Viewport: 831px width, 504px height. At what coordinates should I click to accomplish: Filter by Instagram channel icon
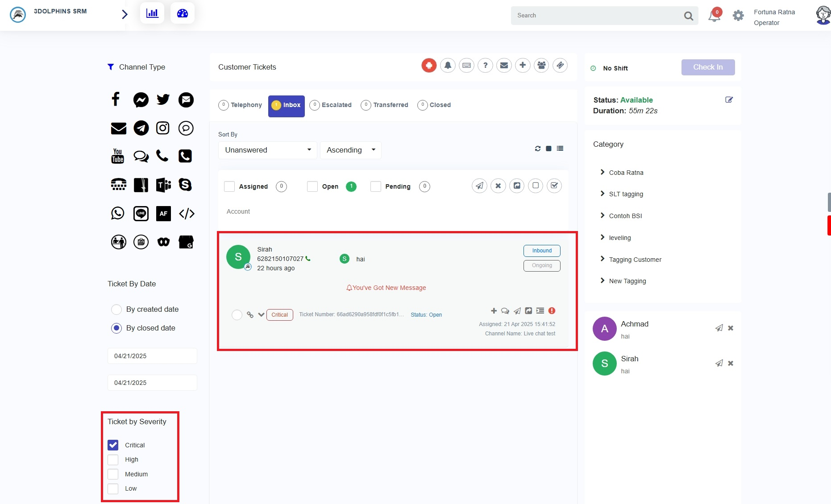click(x=163, y=128)
